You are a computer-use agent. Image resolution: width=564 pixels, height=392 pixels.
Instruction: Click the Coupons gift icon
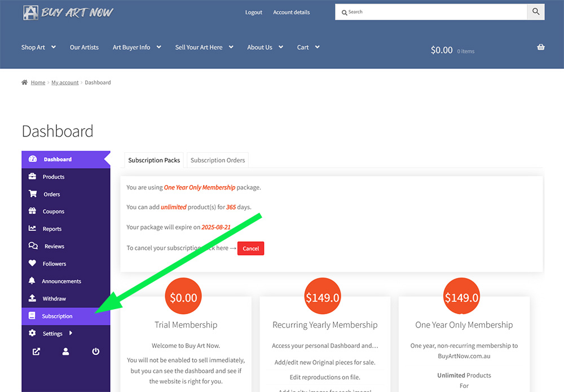32,211
